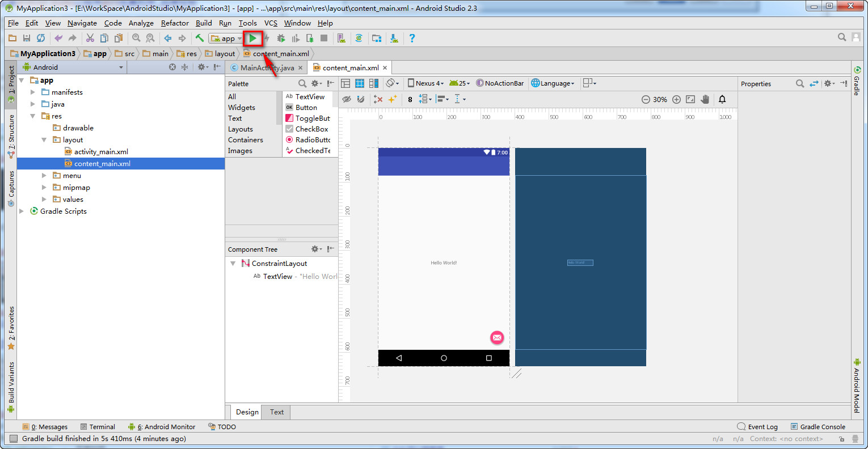Viewport: 868px width, 449px height.
Task: Switch to the Text tab of the editor
Action: 277,412
